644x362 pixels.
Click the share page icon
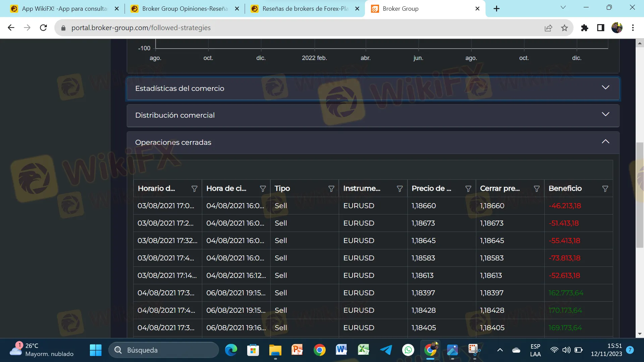pyautogui.click(x=548, y=28)
